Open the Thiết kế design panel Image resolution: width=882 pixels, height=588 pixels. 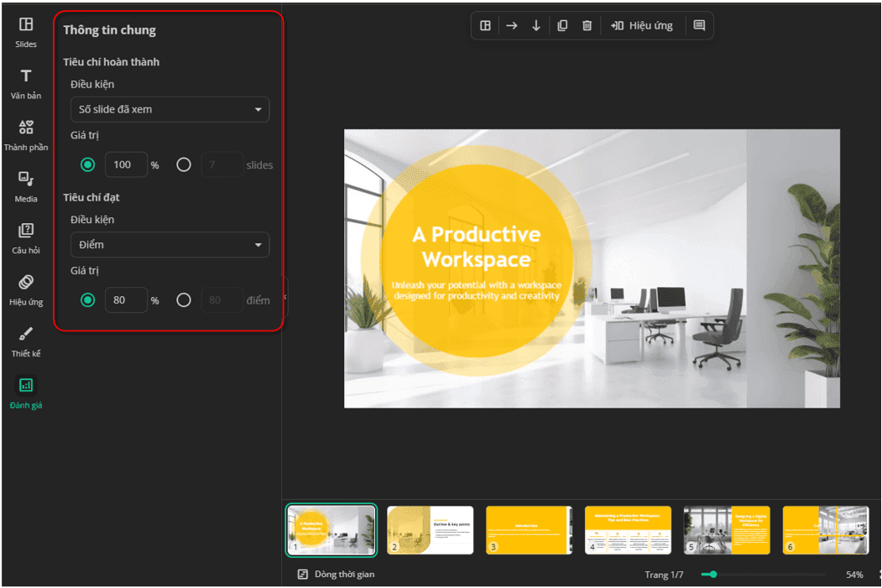26,341
